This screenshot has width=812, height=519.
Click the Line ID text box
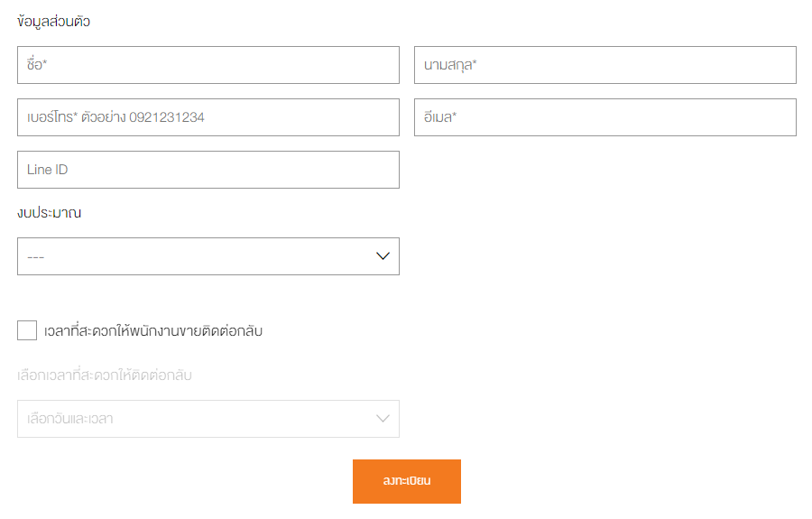tap(208, 170)
